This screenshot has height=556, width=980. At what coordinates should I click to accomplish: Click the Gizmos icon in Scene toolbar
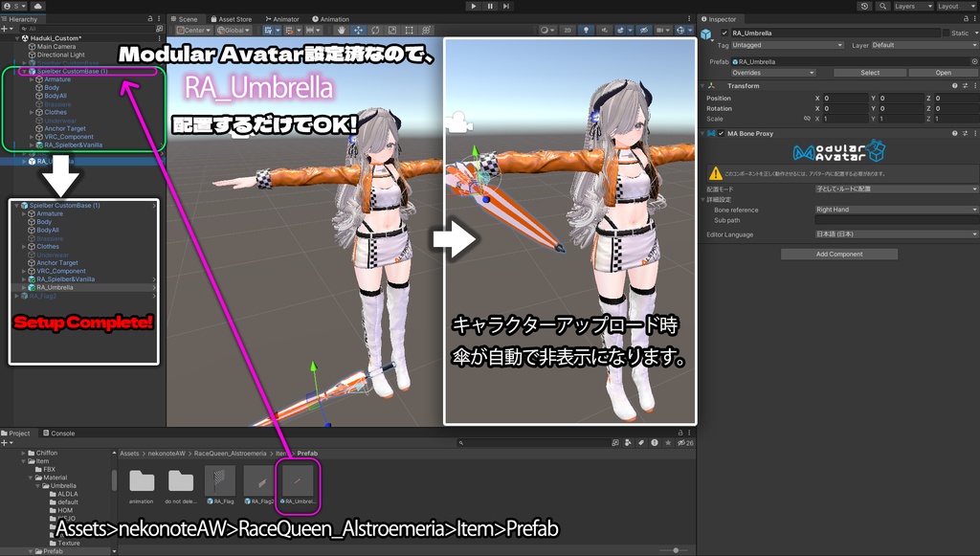[x=682, y=30]
